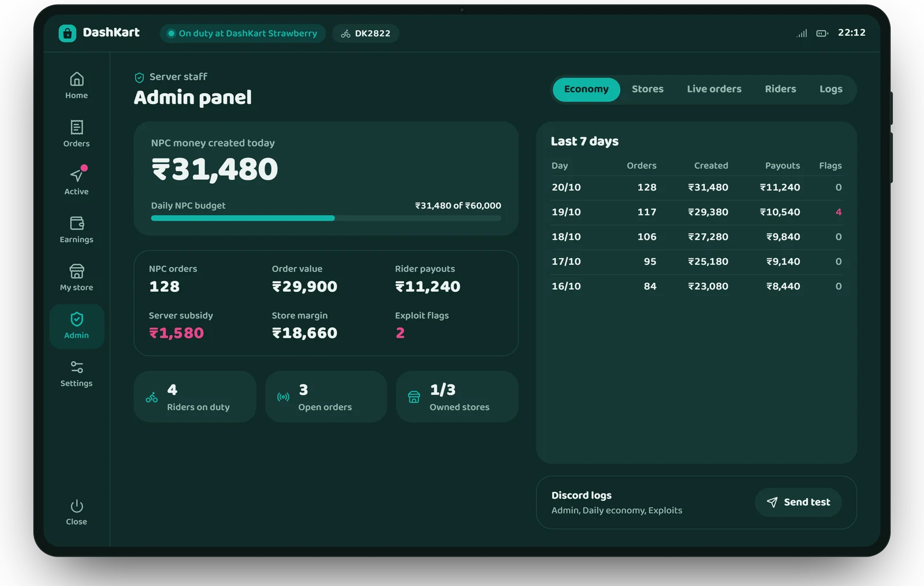Click the battery status icon

point(822,34)
